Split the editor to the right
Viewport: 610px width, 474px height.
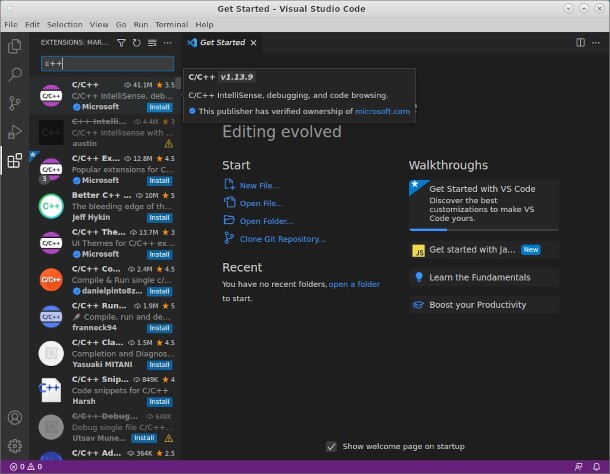[580, 42]
